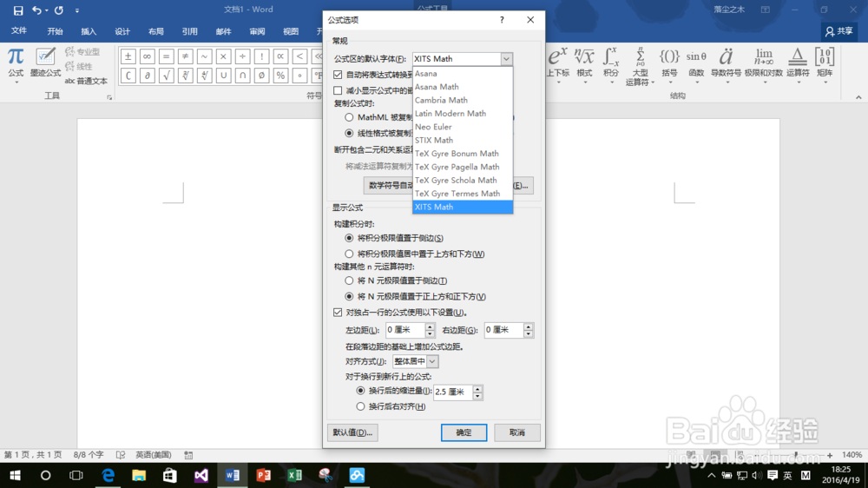Open the 矩阵 matrix structures
This screenshot has width=868, height=488.
(825, 65)
